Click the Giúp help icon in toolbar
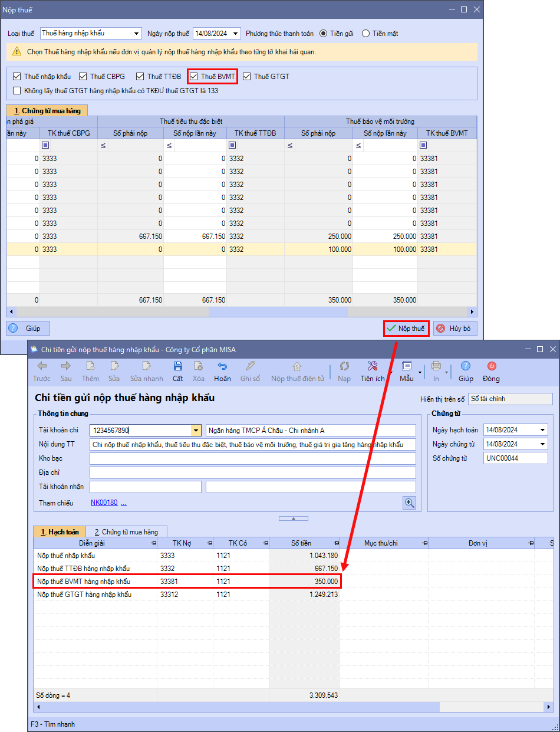 coord(466,366)
